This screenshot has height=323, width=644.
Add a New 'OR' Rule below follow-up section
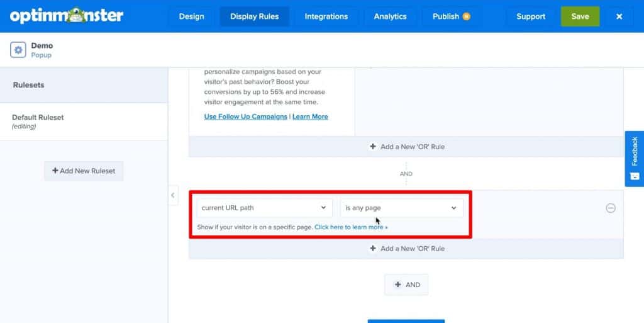tap(406, 147)
